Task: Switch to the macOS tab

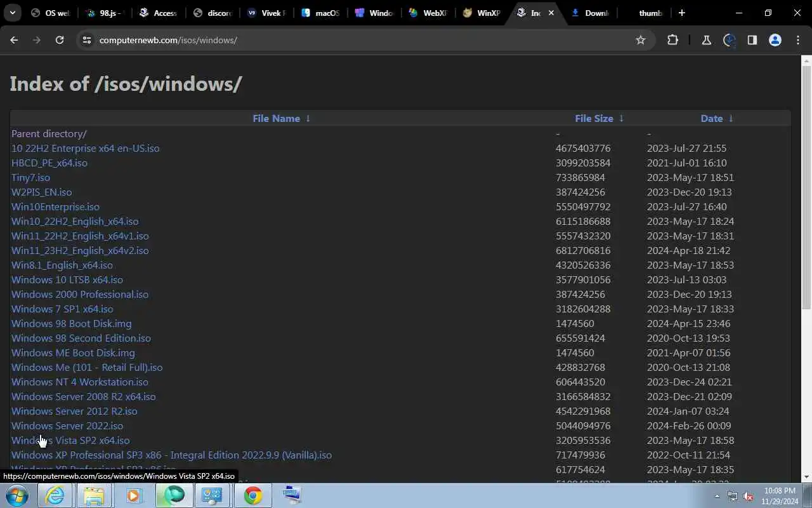Action: (x=321, y=13)
